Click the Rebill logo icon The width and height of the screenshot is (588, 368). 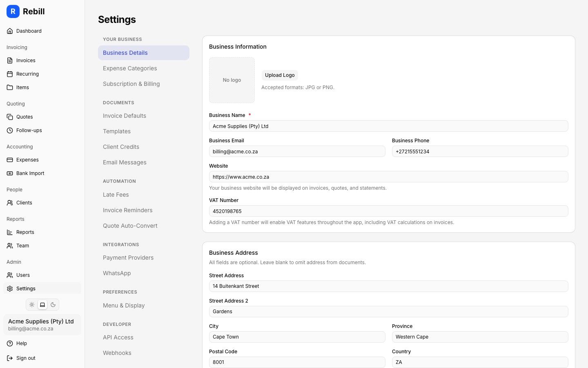(x=13, y=11)
